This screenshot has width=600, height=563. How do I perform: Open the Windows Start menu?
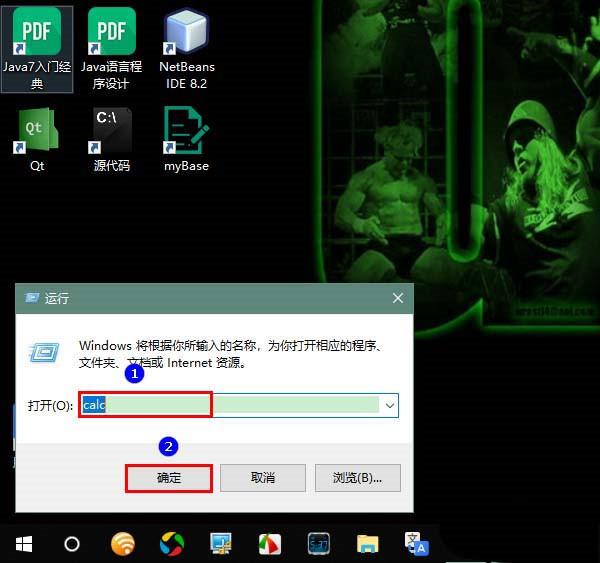[x=24, y=543]
